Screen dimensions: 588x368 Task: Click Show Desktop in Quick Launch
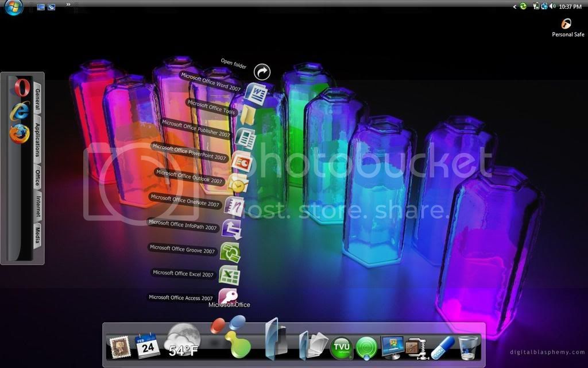pos(41,7)
